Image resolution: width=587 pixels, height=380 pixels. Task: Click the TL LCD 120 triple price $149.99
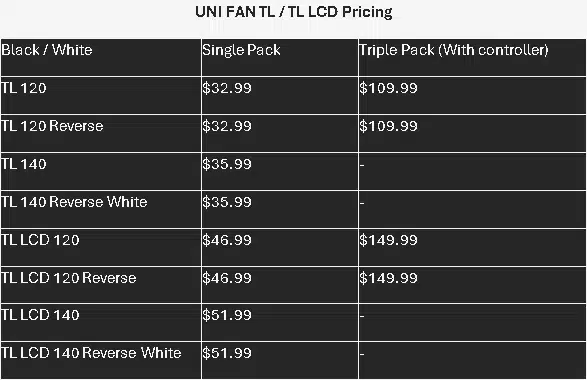point(388,240)
